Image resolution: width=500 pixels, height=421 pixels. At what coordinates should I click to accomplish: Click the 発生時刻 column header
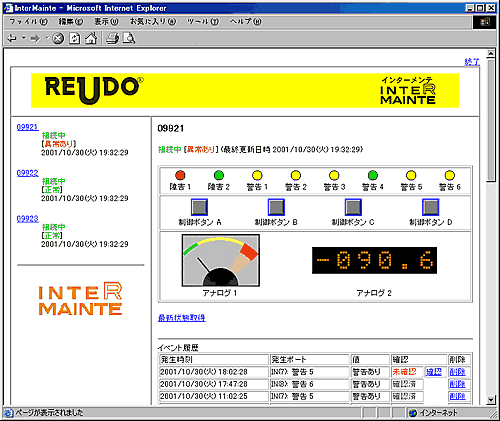[x=214, y=360]
